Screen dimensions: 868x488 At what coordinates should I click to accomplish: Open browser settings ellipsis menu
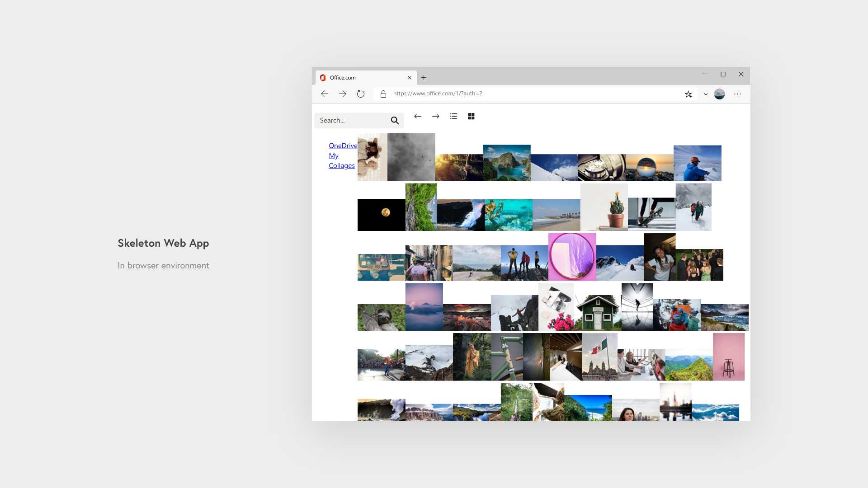(x=737, y=94)
